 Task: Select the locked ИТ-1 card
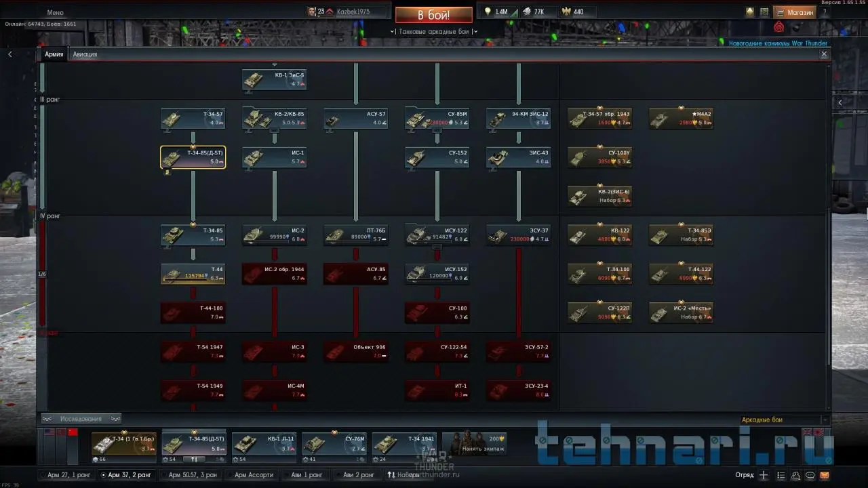[x=437, y=390]
